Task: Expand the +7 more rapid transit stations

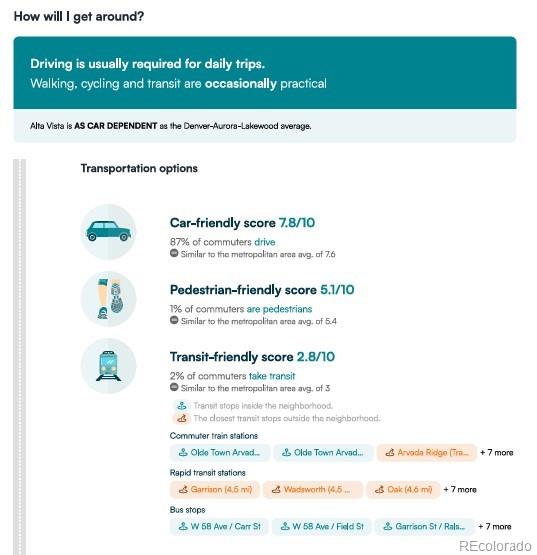Action: pos(460,490)
